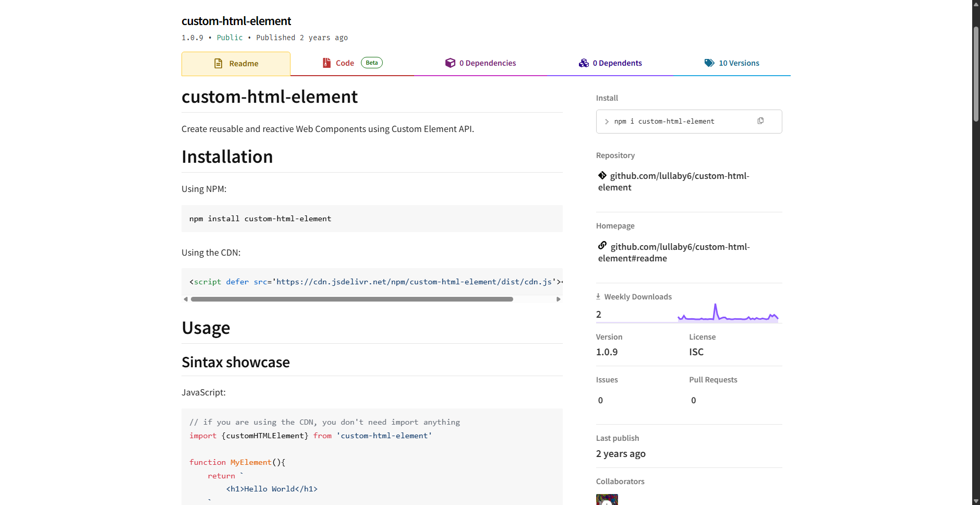This screenshot has width=980, height=505.
Task: Open the 10 Versions tab
Action: pos(732,63)
